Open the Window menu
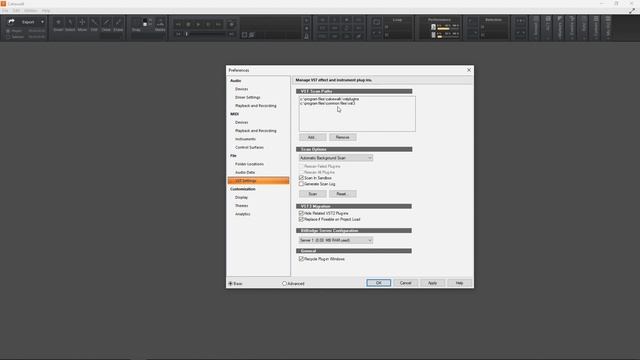Screen dimensions: 640x360 pyautogui.click(x=31, y=11)
